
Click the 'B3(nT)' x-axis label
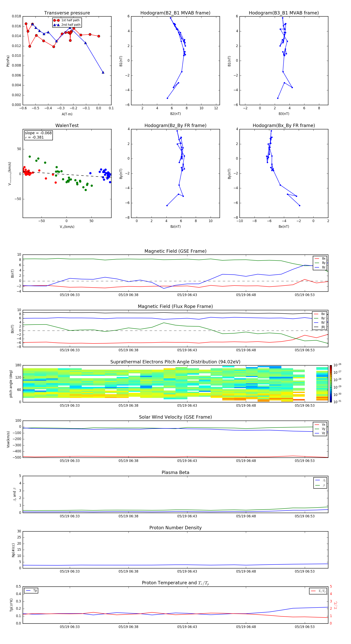[284, 114]
